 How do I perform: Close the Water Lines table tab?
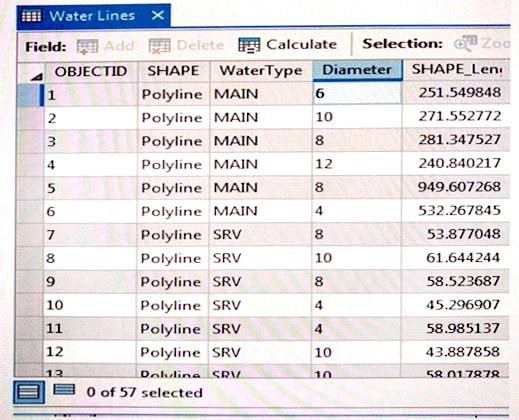pos(158,15)
